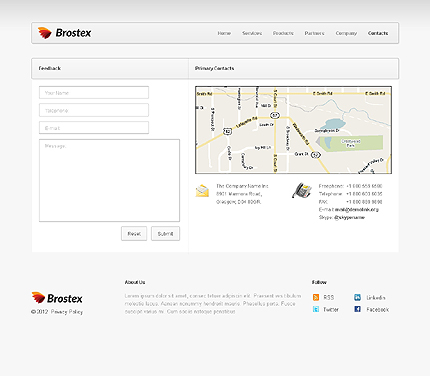Screen dimensions: 430x376
Task: Click the RSS feed icon
Action: 316,297
